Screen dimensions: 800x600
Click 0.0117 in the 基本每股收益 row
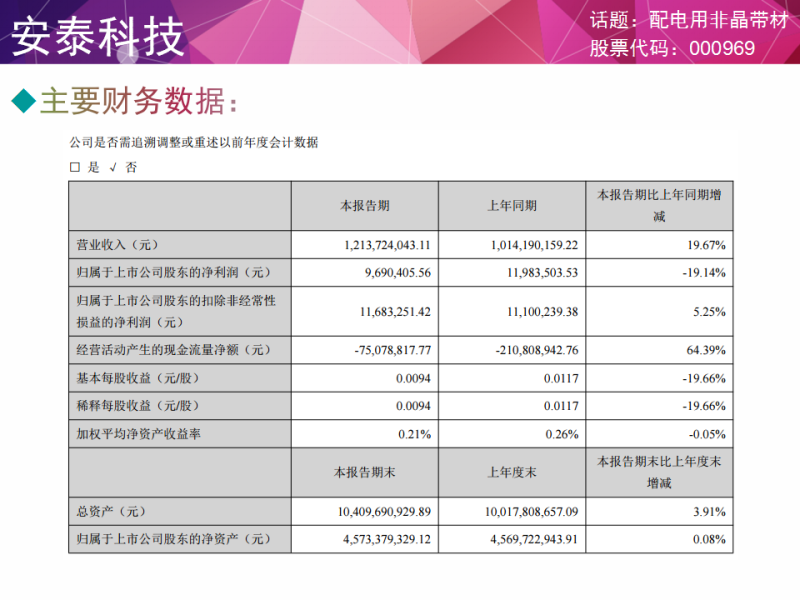click(561, 378)
